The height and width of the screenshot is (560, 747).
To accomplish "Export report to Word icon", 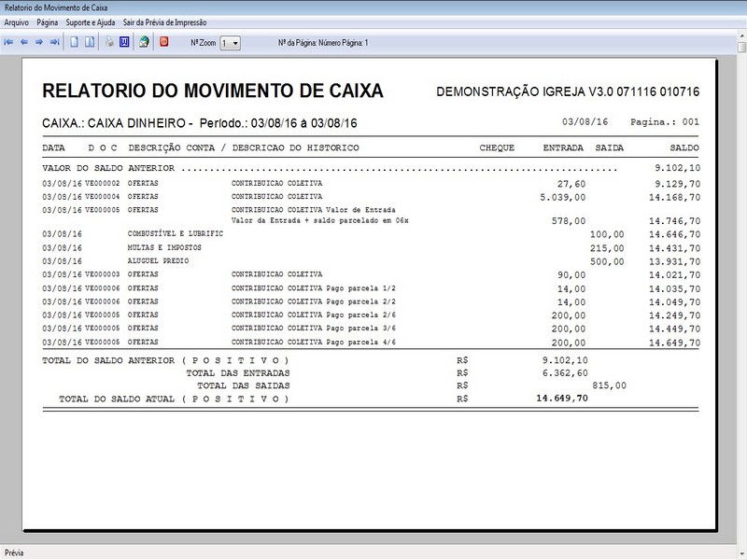I will point(124,42).
